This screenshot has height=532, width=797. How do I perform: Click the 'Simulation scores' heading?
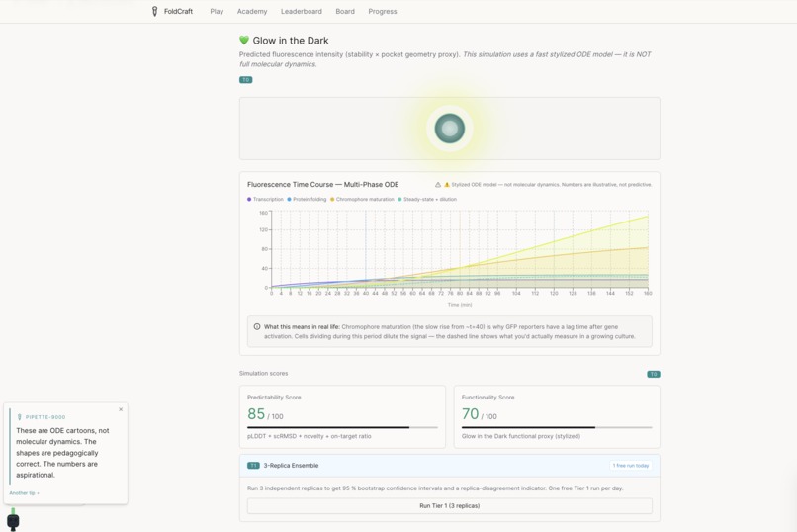point(263,373)
